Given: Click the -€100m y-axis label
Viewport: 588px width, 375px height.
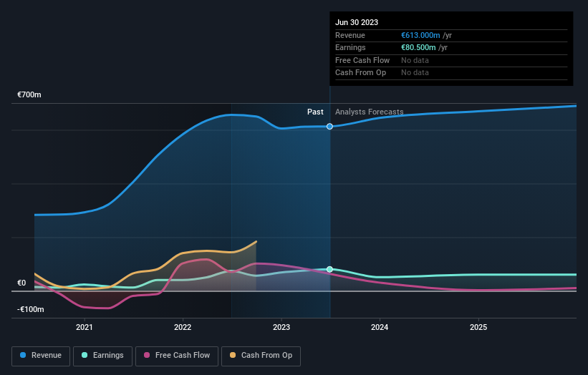Looking at the screenshot, I should 30,309.
